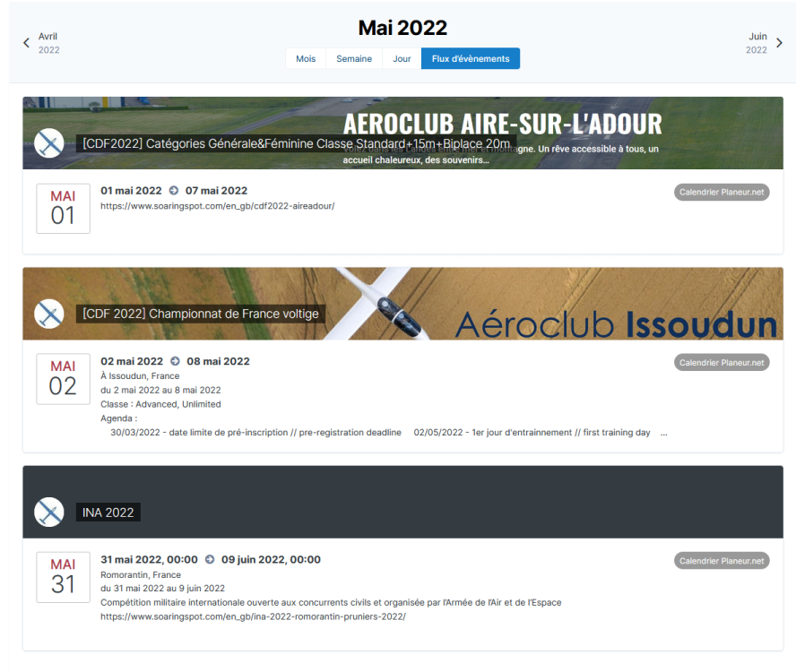
Task: Click the Mai 2022 heading
Action: tap(402, 28)
